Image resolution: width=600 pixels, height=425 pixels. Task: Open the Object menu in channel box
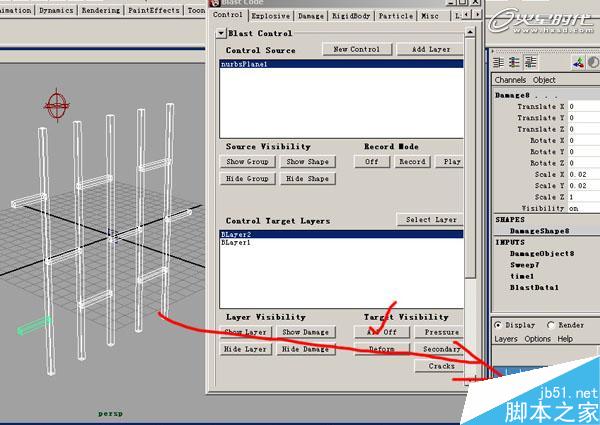point(544,80)
